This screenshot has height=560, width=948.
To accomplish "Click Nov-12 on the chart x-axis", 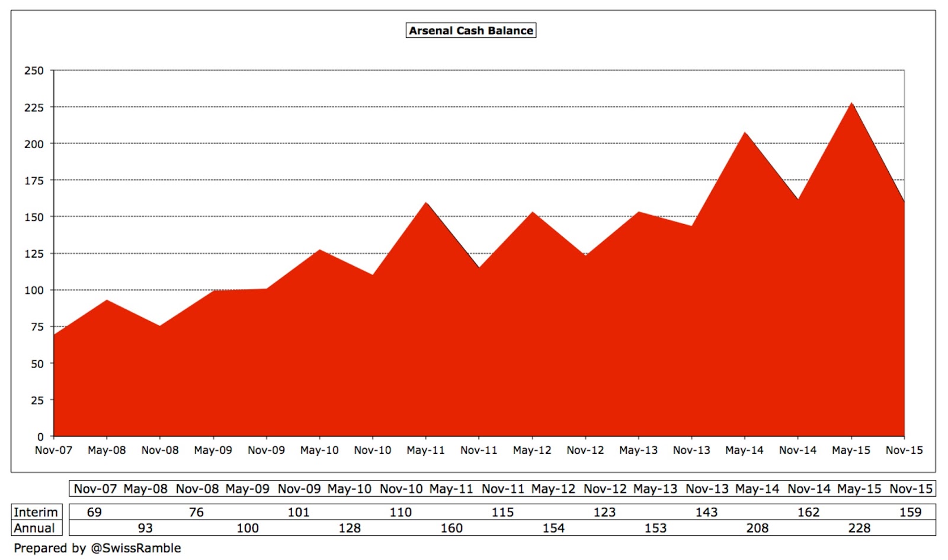I will (585, 450).
